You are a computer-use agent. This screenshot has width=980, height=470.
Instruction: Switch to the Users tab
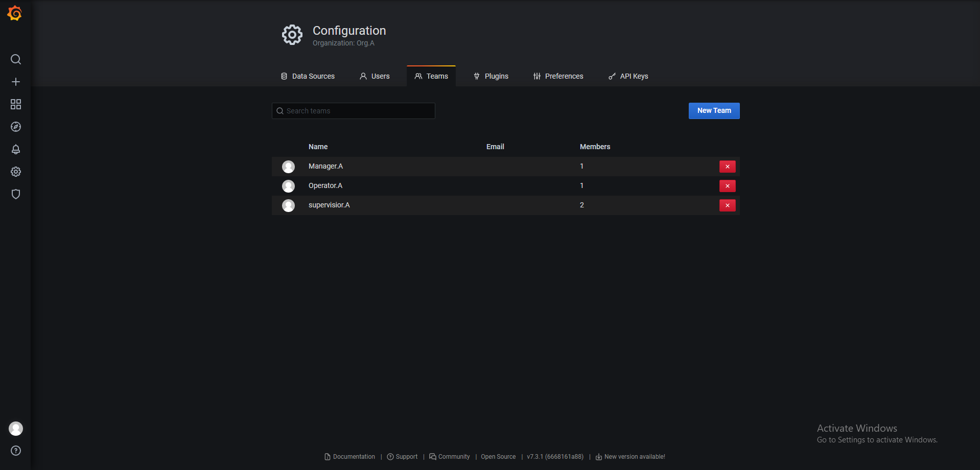click(x=375, y=76)
